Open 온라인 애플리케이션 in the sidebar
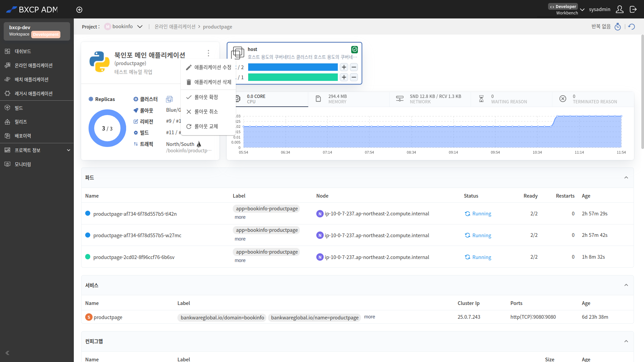644x362 pixels. point(37,65)
